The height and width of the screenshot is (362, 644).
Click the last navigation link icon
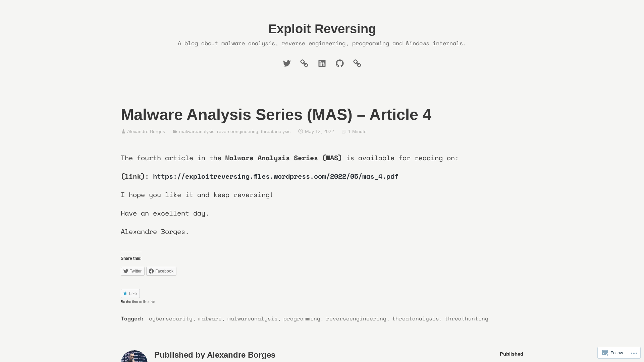coord(357,63)
